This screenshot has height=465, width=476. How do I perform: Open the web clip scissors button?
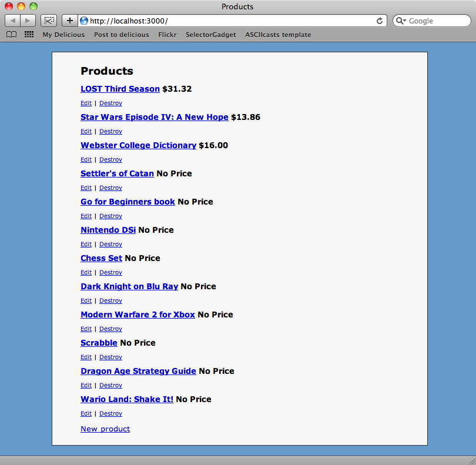pyautogui.click(x=49, y=21)
